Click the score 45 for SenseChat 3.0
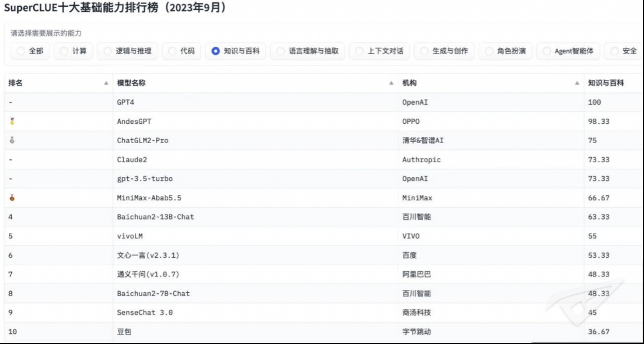Viewport: 644px width, 344px height. (x=592, y=312)
